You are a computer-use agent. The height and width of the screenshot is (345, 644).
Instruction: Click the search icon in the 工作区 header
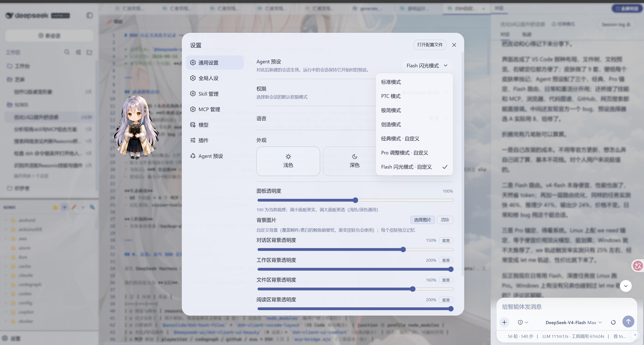[x=67, y=52]
